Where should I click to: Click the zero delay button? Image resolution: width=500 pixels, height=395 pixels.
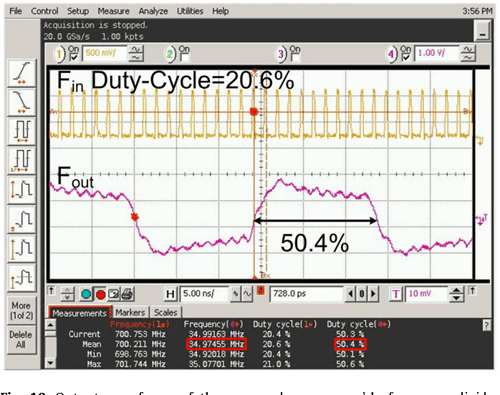pos(361,294)
